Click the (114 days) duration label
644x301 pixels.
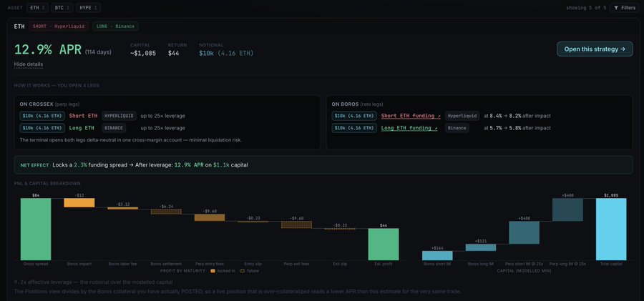point(98,53)
